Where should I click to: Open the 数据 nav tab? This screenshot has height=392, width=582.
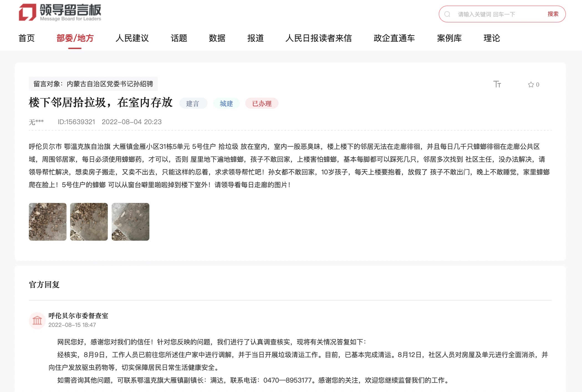[x=217, y=38]
